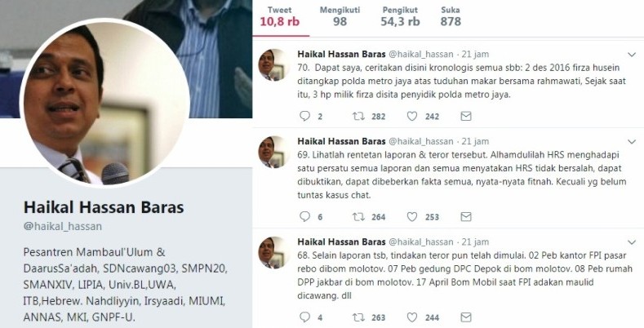The width and height of the screenshot is (644, 328).
Task: Open the Suka likes count 878
Action: click(451, 17)
